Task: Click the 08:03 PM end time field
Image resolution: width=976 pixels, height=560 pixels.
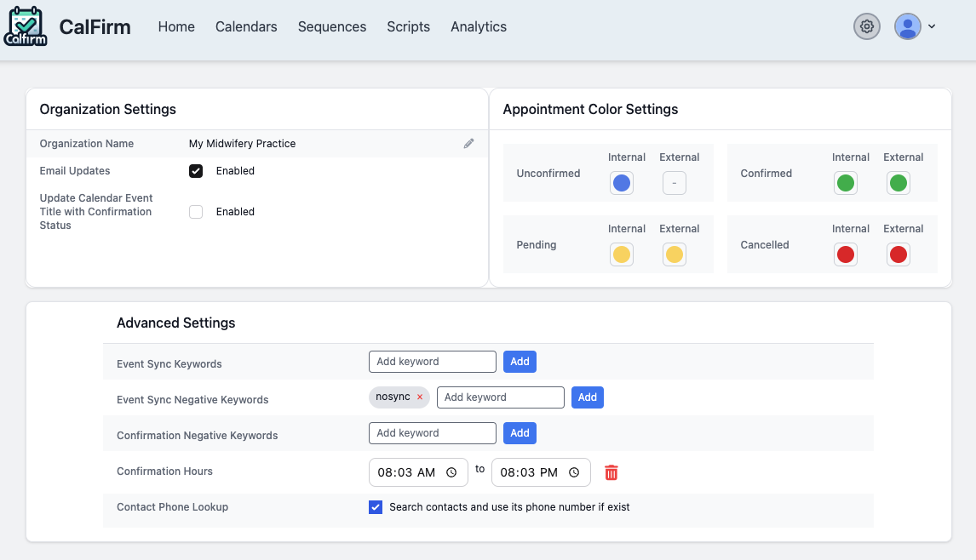Action: [541, 473]
